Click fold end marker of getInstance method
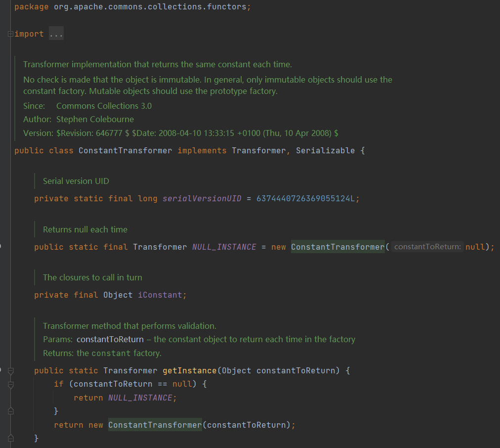 pyautogui.click(x=10, y=438)
